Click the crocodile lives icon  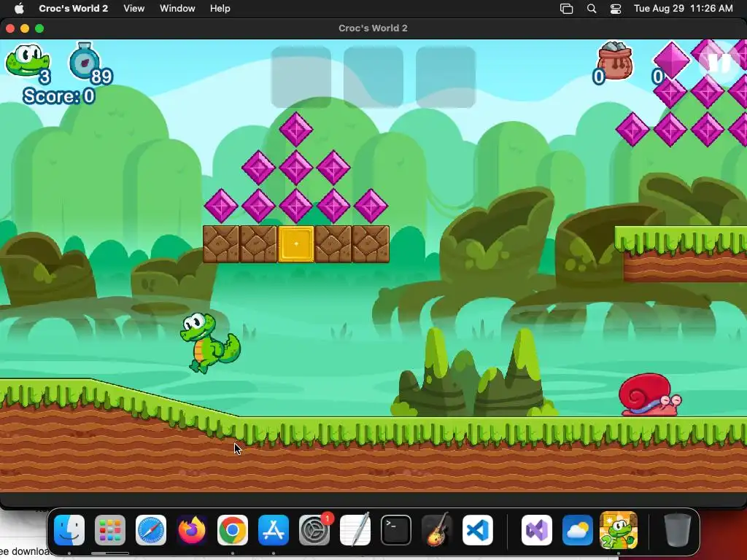tap(27, 60)
